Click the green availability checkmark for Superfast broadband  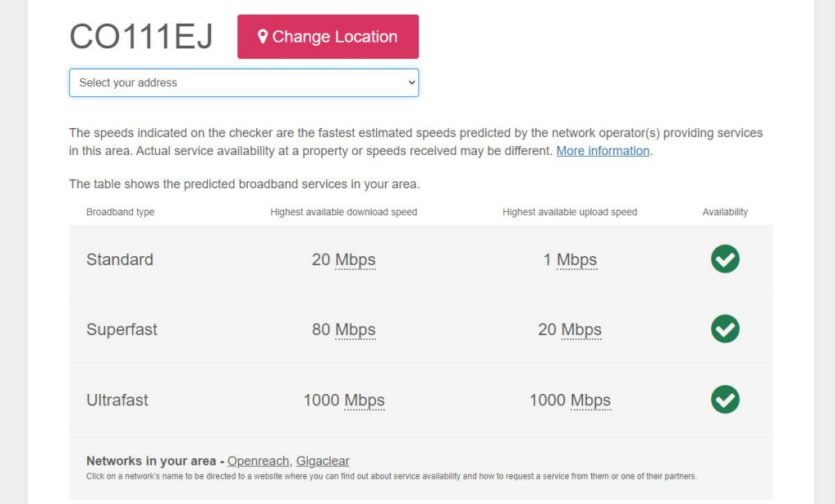coord(725,329)
